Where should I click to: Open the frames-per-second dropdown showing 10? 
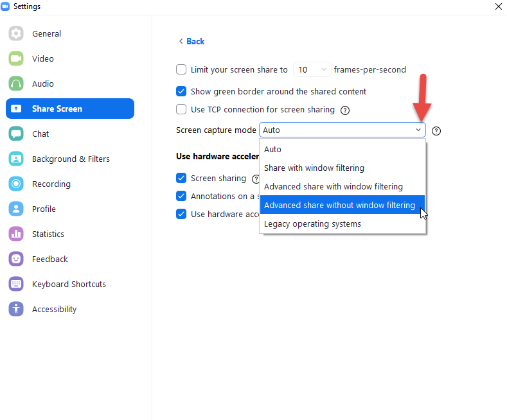[312, 69]
